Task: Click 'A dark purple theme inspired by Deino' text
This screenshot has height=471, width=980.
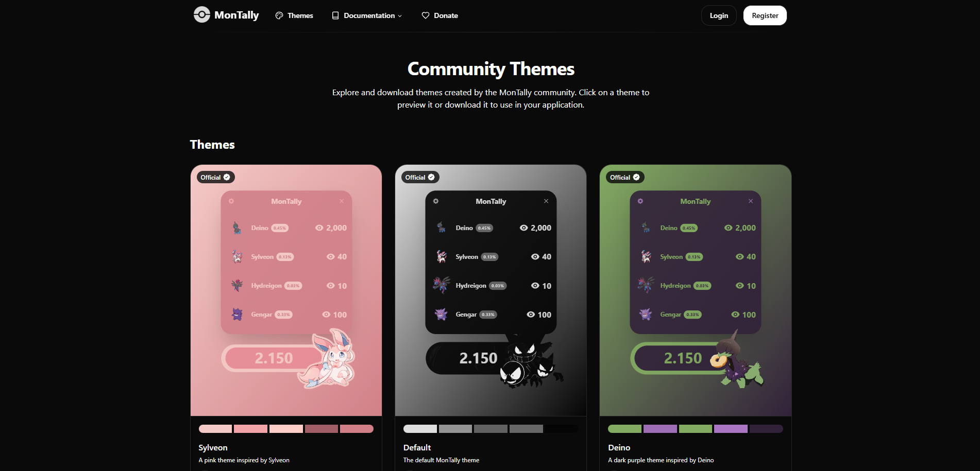Action: (x=661, y=460)
